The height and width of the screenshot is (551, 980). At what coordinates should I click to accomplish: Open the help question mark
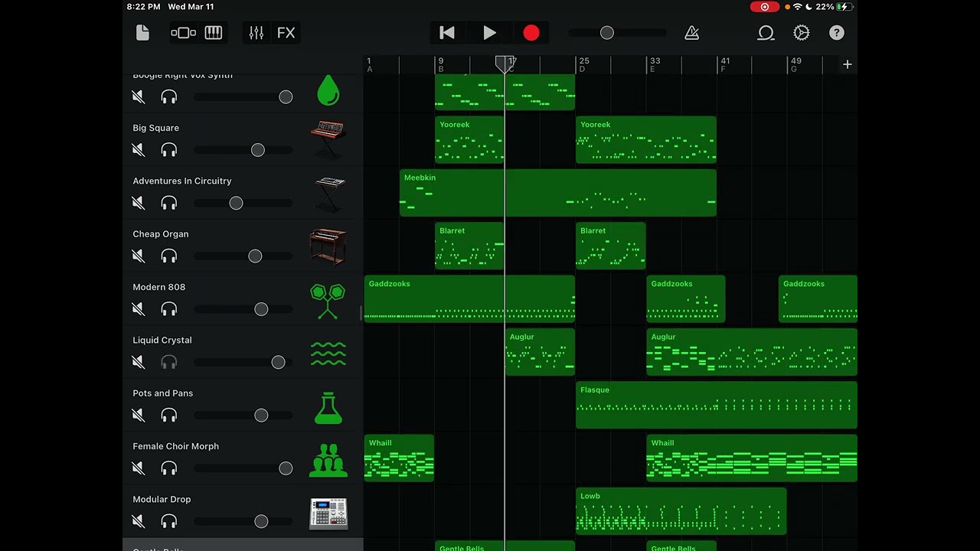[x=837, y=32]
